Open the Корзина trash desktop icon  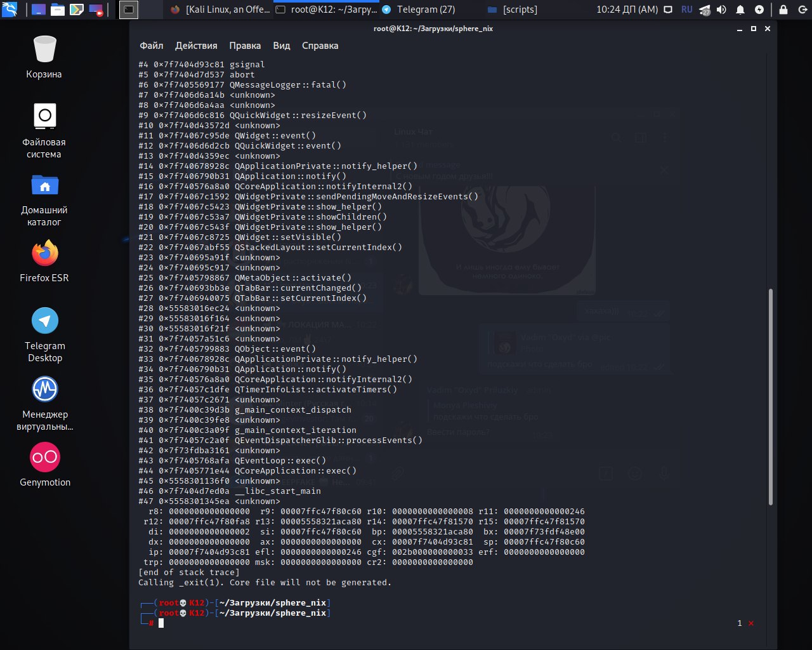tap(44, 57)
